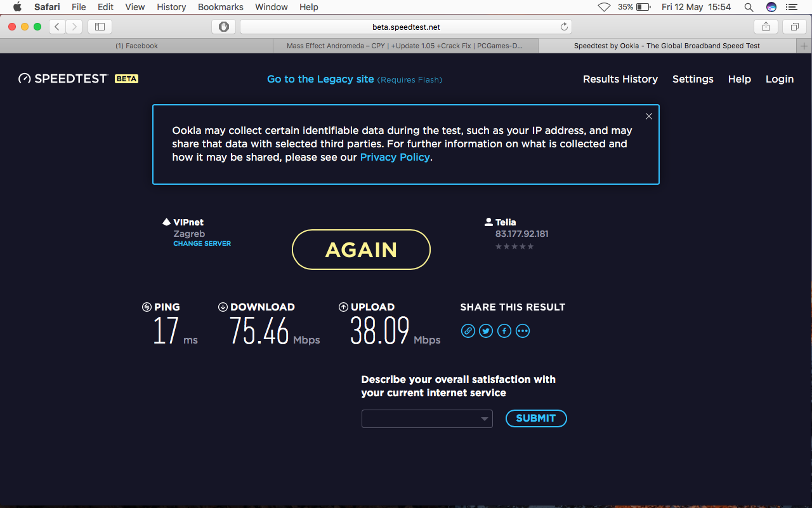812x508 pixels.
Task: Click the date and time in menu bar
Action: point(697,7)
